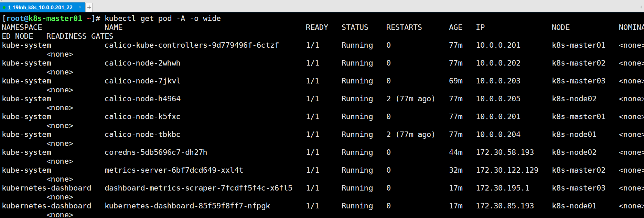Viewport: 644px width, 218px height.
Task: Open a new session tab with plus button
Action: pos(89,7)
